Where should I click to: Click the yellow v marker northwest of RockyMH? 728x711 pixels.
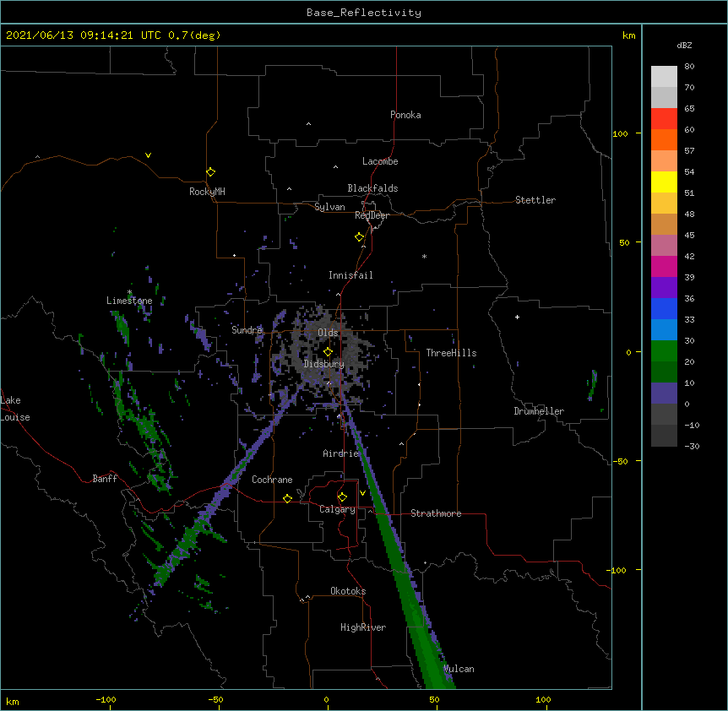[x=148, y=155]
